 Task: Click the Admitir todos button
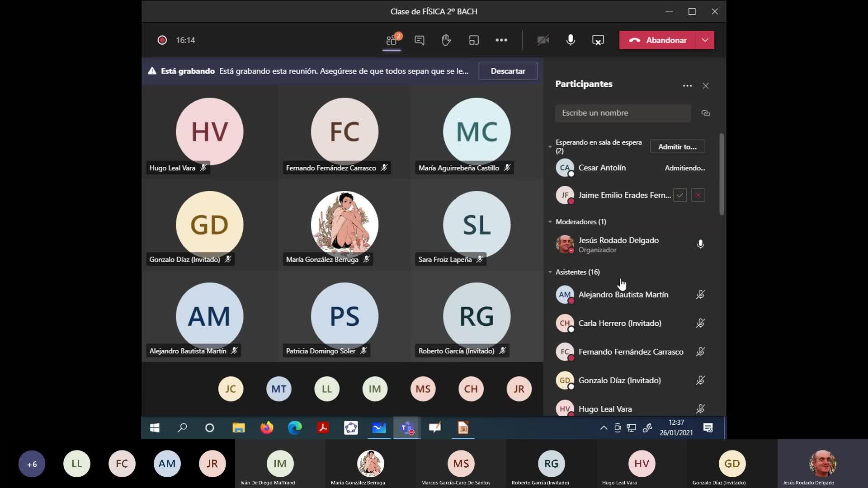tap(677, 146)
